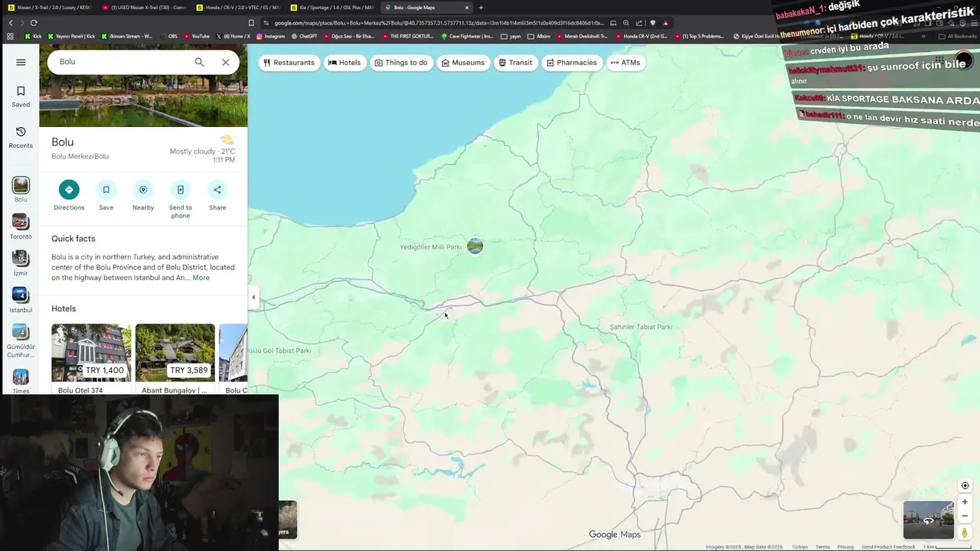The width and height of the screenshot is (980, 551).
Task: Open yayın bookmarks folder
Action: 511,36
